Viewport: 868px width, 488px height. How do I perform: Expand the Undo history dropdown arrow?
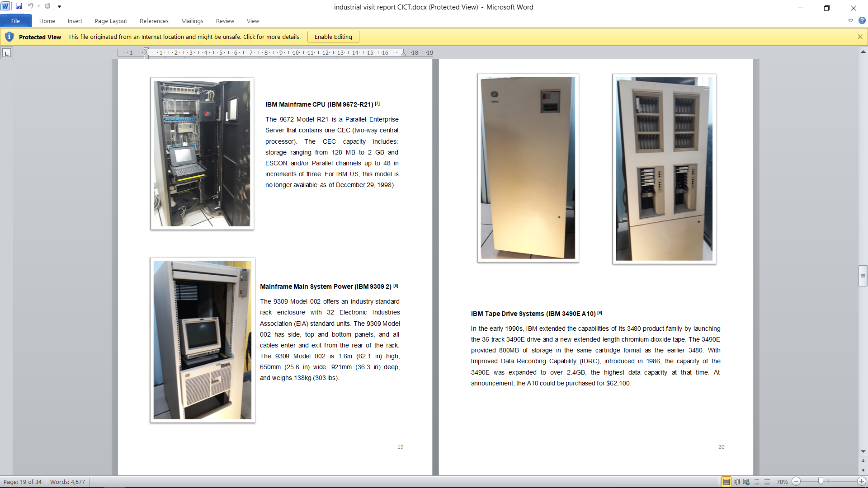pos(38,6)
